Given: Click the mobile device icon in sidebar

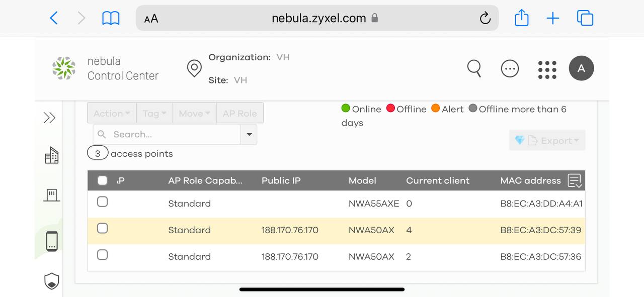Looking at the screenshot, I should tap(52, 241).
